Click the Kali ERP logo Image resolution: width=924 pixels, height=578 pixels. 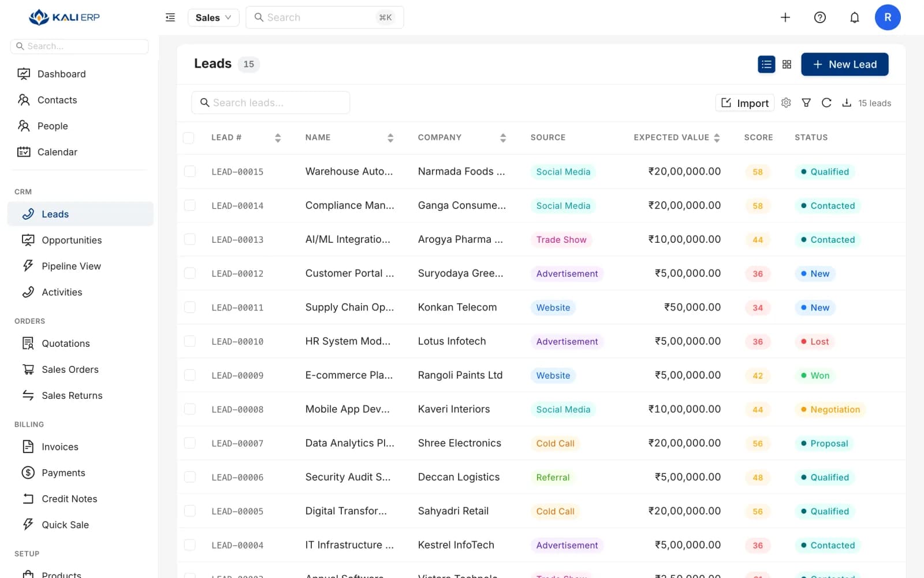tap(64, 17)
